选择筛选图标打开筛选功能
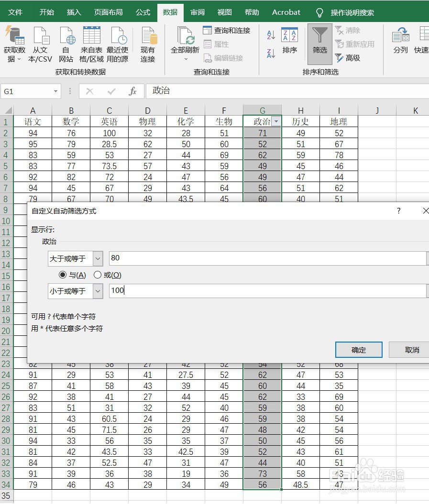This screenshot has height=504, width=429. pos(319,43)
